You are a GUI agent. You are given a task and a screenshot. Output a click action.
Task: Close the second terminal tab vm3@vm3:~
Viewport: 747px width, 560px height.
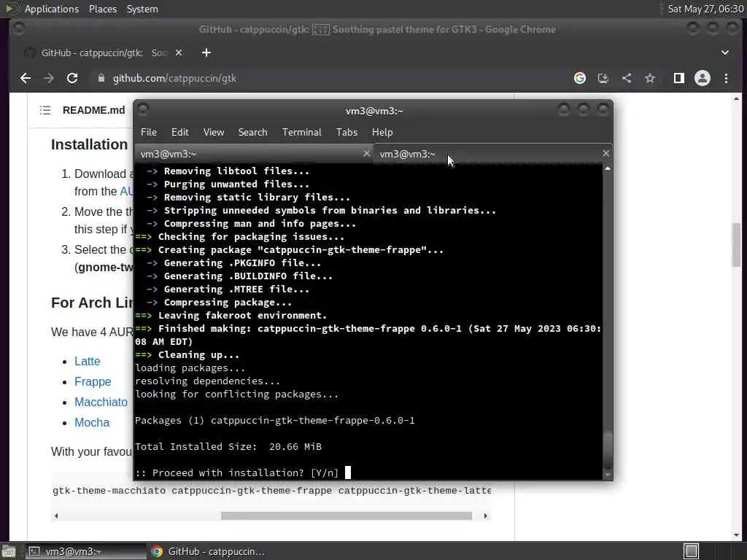click(x=605, y=153)
